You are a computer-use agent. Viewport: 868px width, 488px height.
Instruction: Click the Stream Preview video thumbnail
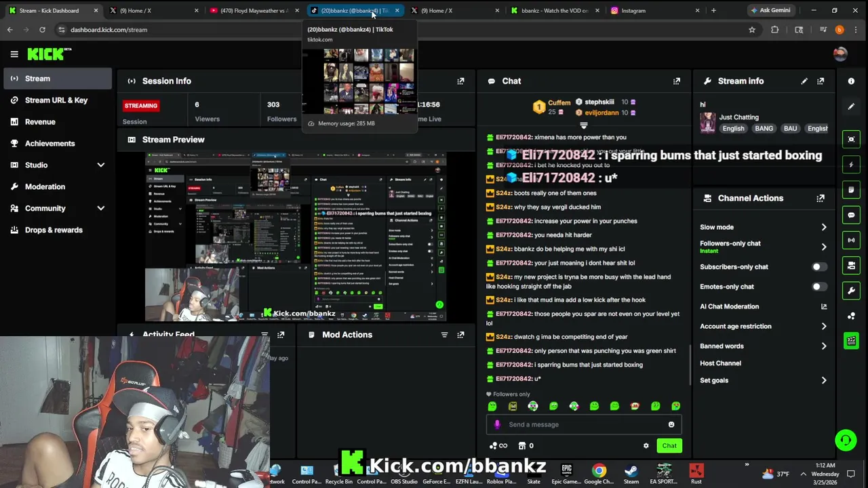296,237
